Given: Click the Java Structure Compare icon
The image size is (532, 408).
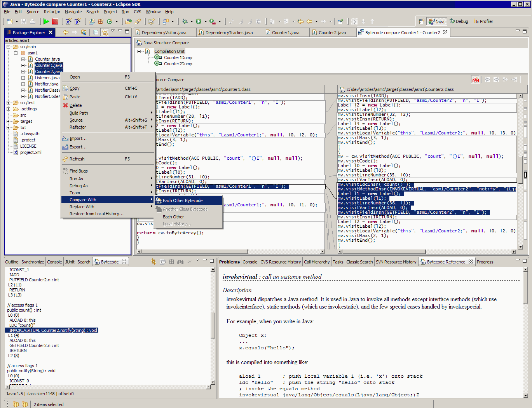Looking at the screenshot, I should [x=139, y=43].
